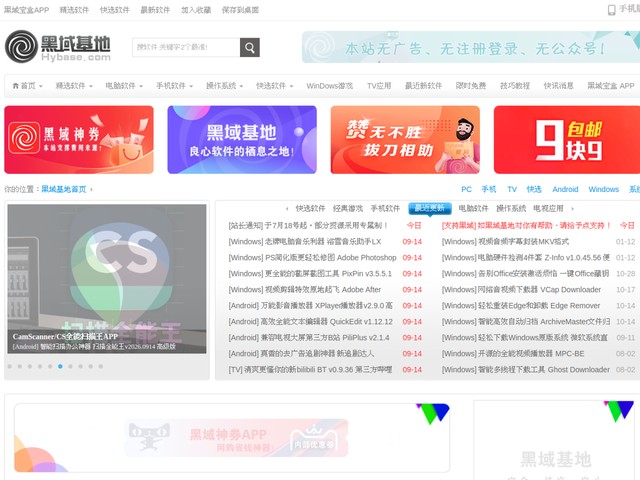Image resolution: width=640 pixels, height=480 pixels.
Task: Switch to the 电脑软件 list tab
Action: point(473,209)
